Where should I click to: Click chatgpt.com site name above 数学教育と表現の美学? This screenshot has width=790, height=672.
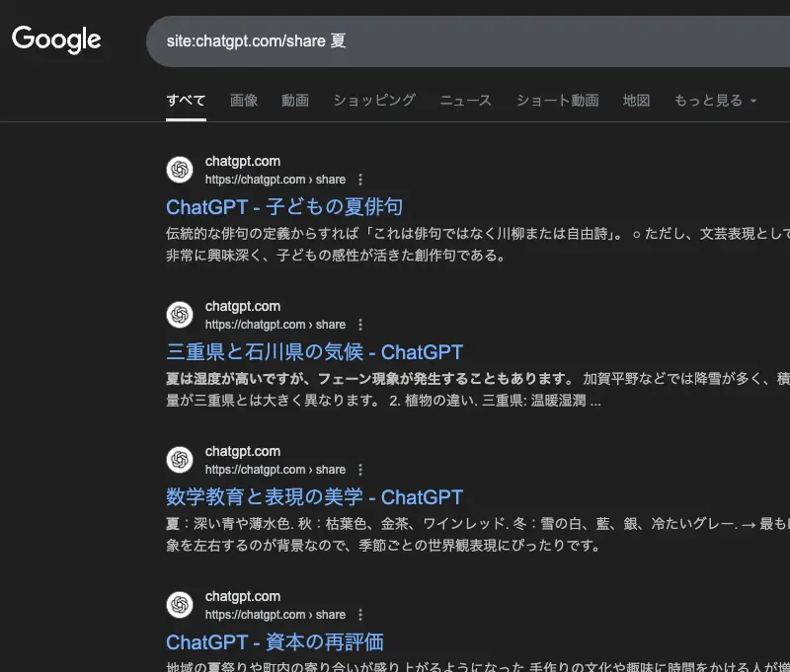242,452
